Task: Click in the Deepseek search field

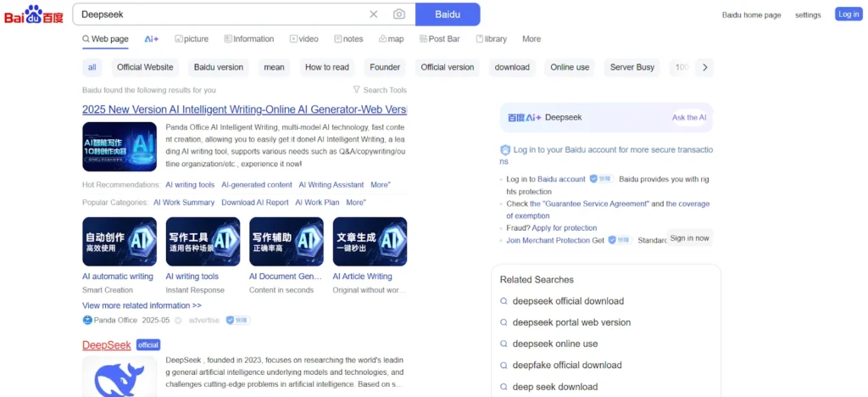Action: click(x=220, y=14)
